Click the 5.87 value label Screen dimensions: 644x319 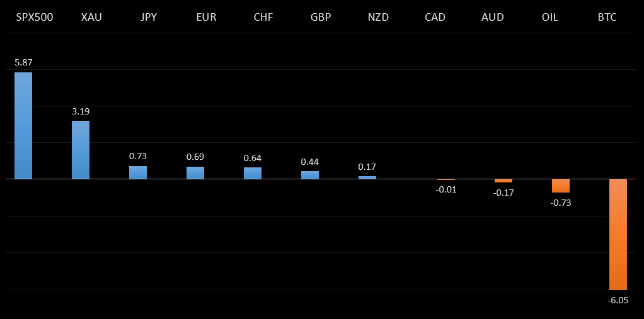[23, 63]
